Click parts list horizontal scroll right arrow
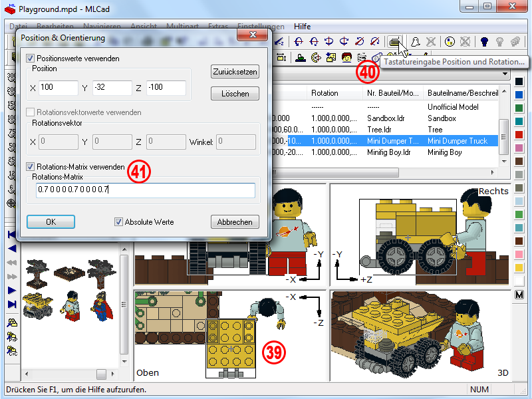The width and height of the screenshot is (532, 399). point(493,172)
